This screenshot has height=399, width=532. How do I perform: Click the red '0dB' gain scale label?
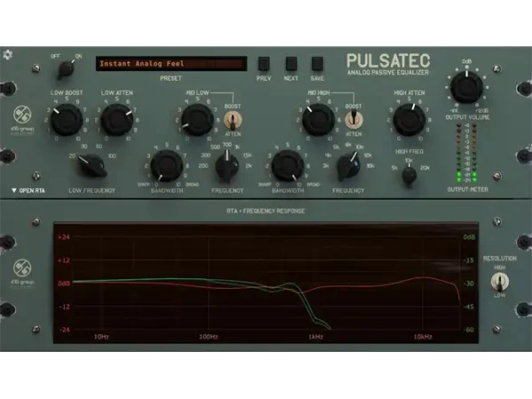click(64, 284)
